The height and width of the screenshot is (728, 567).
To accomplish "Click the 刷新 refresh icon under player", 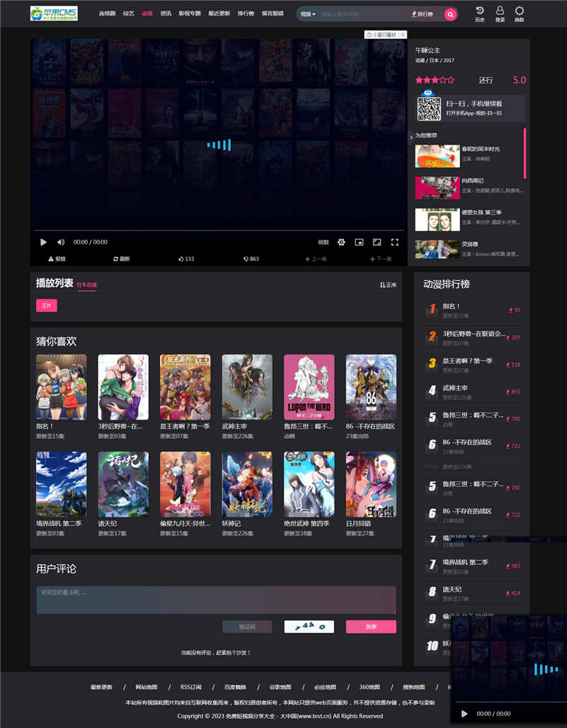I will [x=121, y=259].
